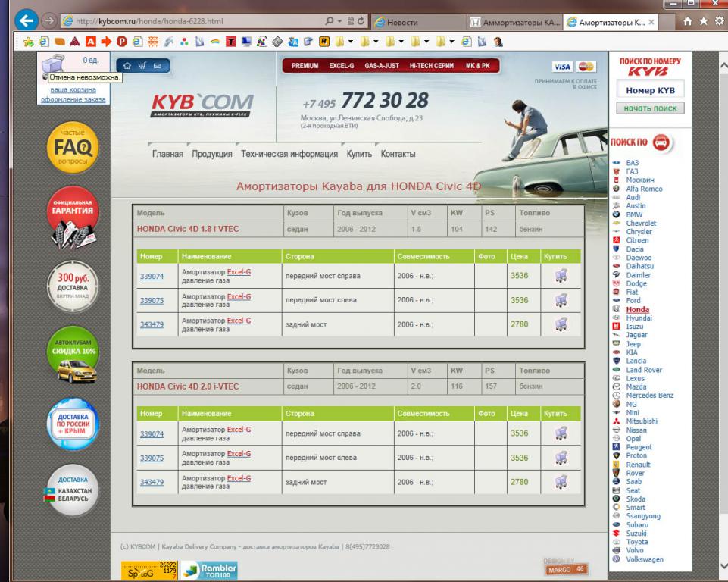Click the red car icon beside ПОИСК ПО
This screenshot has width=728, height=582.
tap(661, 142)
